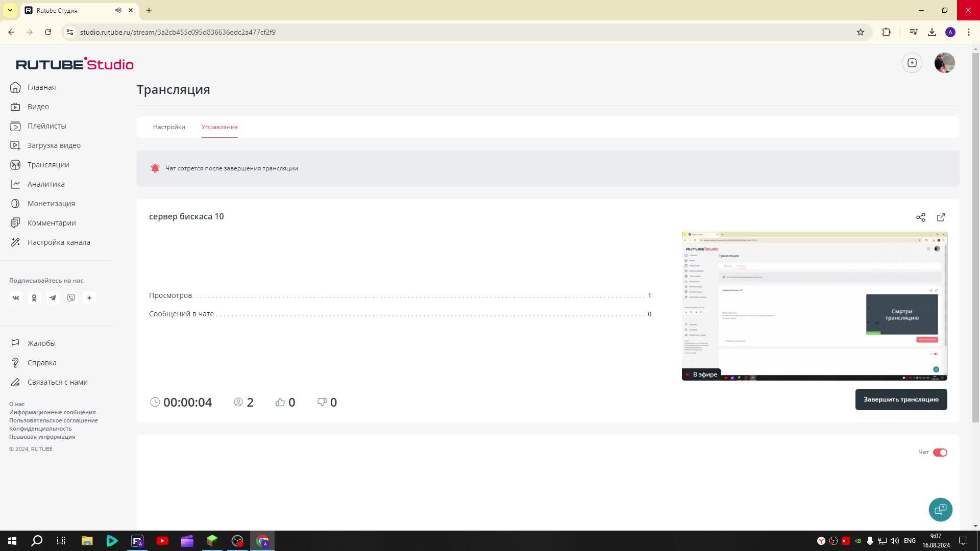Viewport: 980px width, 551px height.
Task: Open the tab search dropdown arrow
Action: tap(10, 10)
